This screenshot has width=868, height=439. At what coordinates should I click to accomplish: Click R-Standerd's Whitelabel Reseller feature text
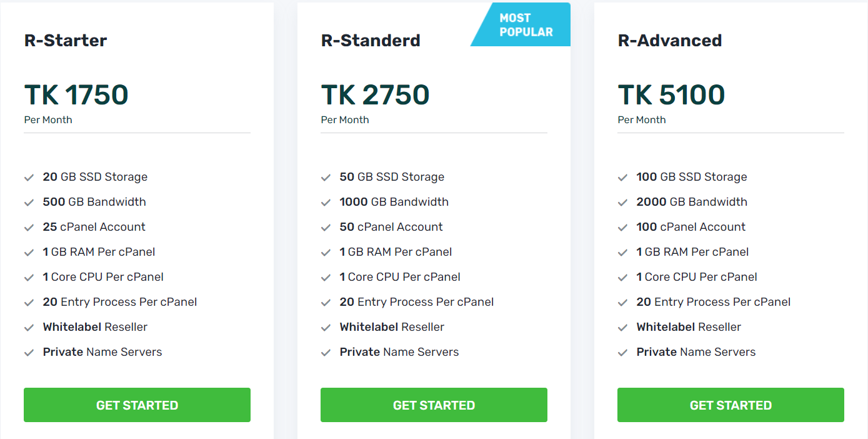click(392, 327)
